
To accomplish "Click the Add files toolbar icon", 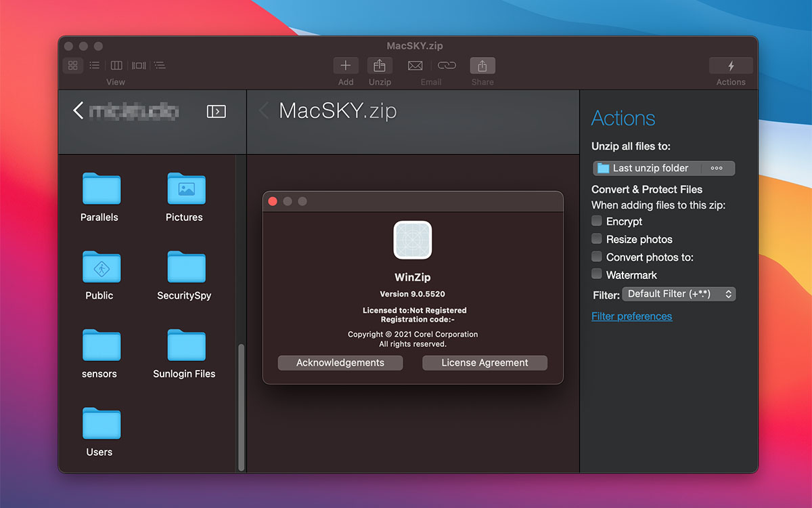I will (x=346, y=66).
